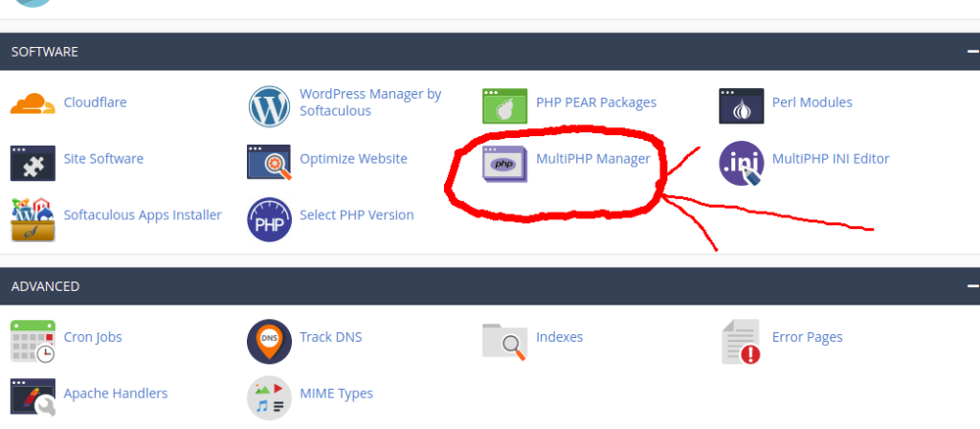
Task: Click the Cloudflare cloud icon
Action: [33, 103]
